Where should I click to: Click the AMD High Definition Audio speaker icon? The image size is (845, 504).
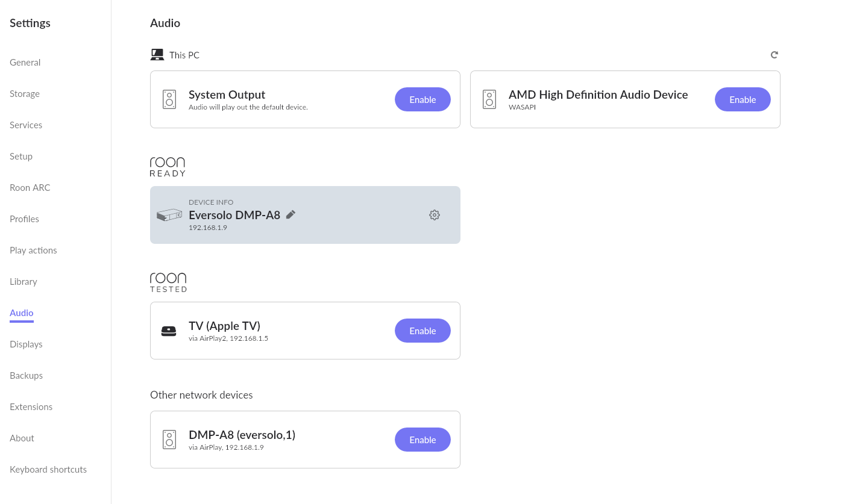coord(489,99)
